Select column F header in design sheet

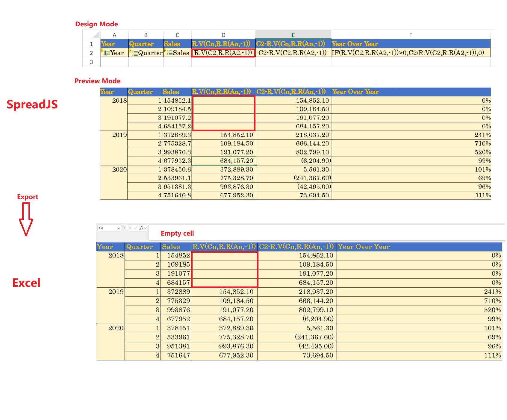[410, 35]
